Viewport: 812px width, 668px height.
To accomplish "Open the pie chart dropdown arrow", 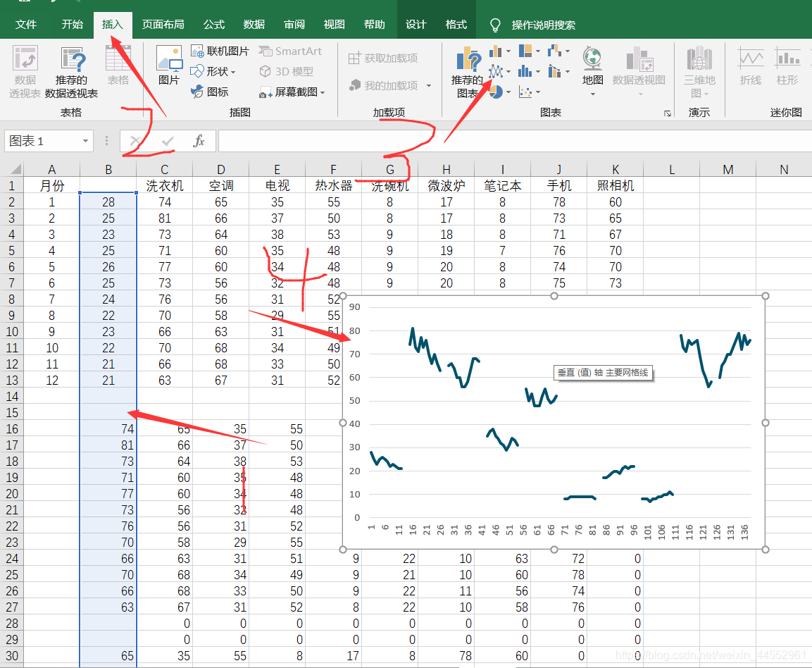I will (x=508, y=92).
